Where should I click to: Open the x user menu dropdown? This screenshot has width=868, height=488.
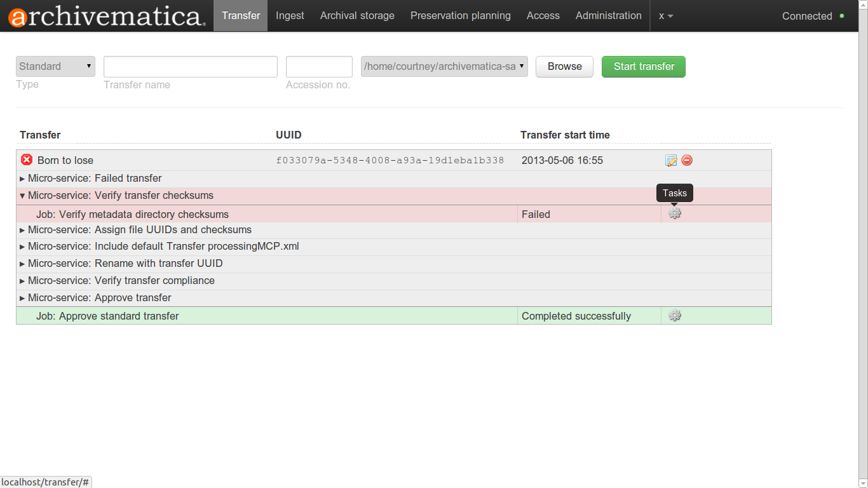click(665, 16)
